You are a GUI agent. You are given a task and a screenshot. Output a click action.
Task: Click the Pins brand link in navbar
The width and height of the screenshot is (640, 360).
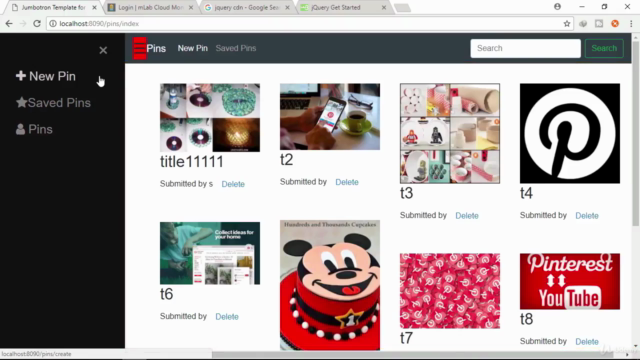pos(156,49)
